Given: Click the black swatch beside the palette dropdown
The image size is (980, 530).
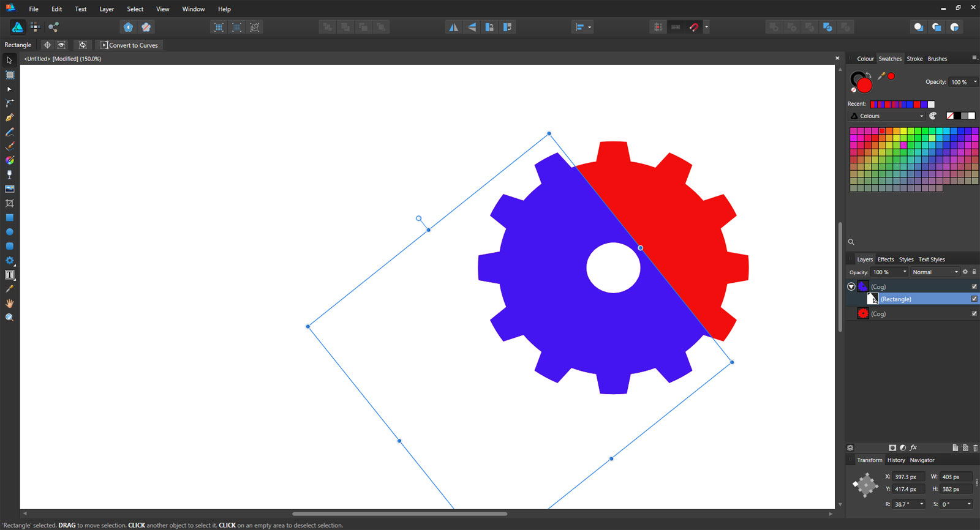Looking at the screenshot, I should (957, 116).
